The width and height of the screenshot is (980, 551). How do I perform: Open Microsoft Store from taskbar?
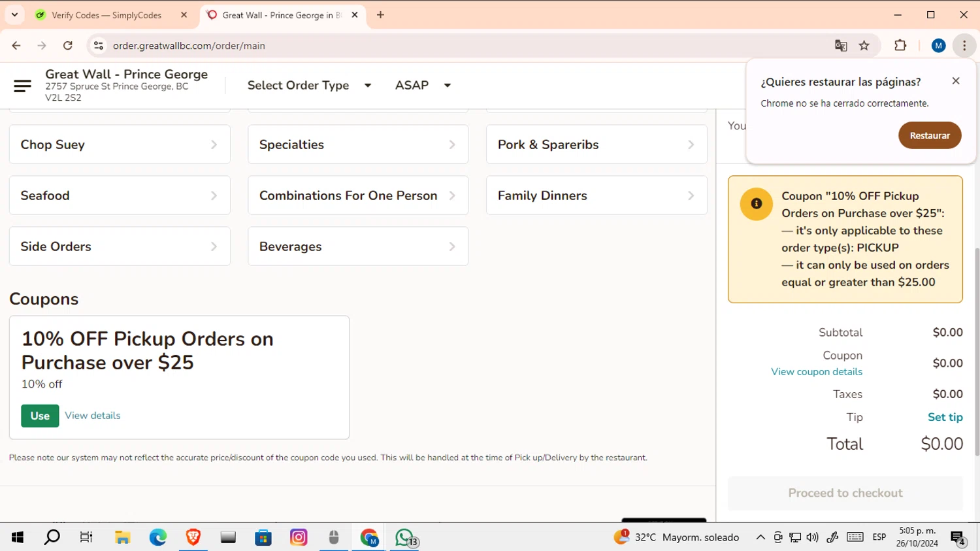pos(263,537)
